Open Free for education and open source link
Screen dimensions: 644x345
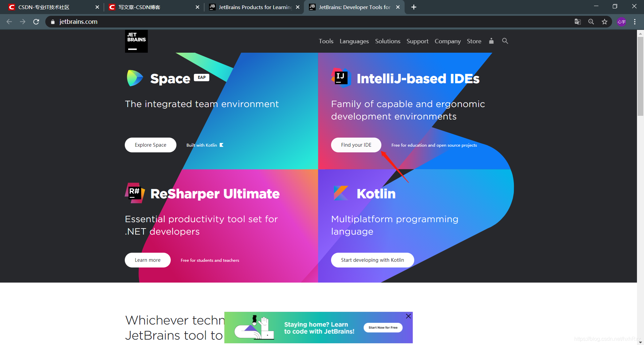point(434,145)
